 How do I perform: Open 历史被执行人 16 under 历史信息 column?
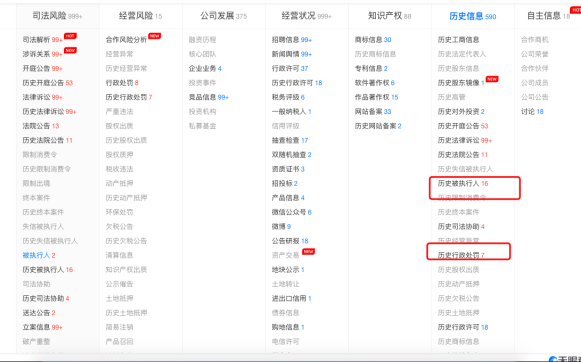(x=463, y=183)
